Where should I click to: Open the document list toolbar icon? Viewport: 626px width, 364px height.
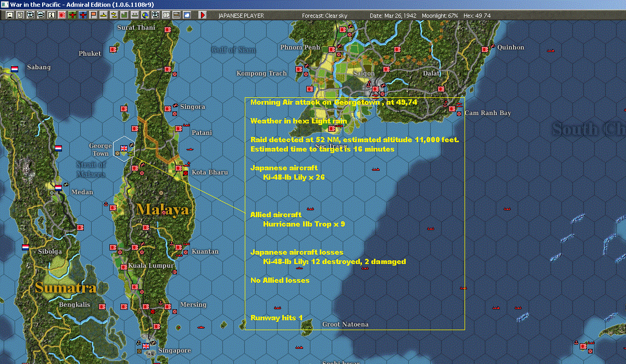pos(20,15)
